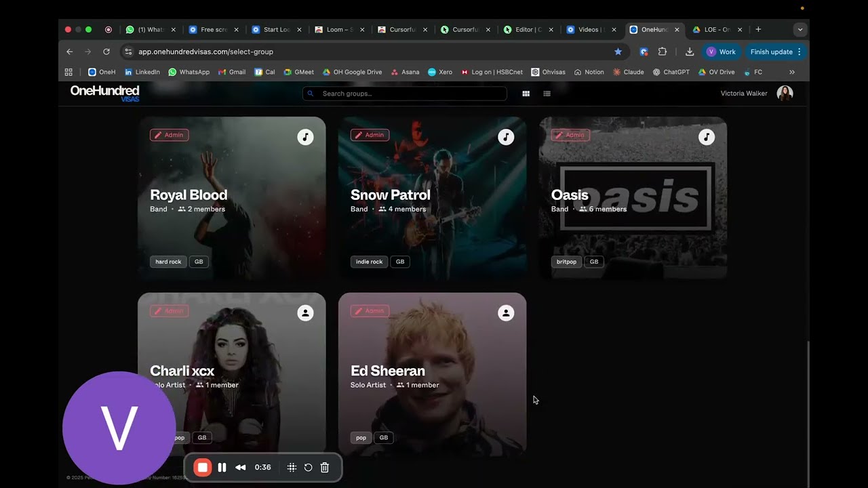Focus the Search groups field
The image size is (868, 488).
405,94
